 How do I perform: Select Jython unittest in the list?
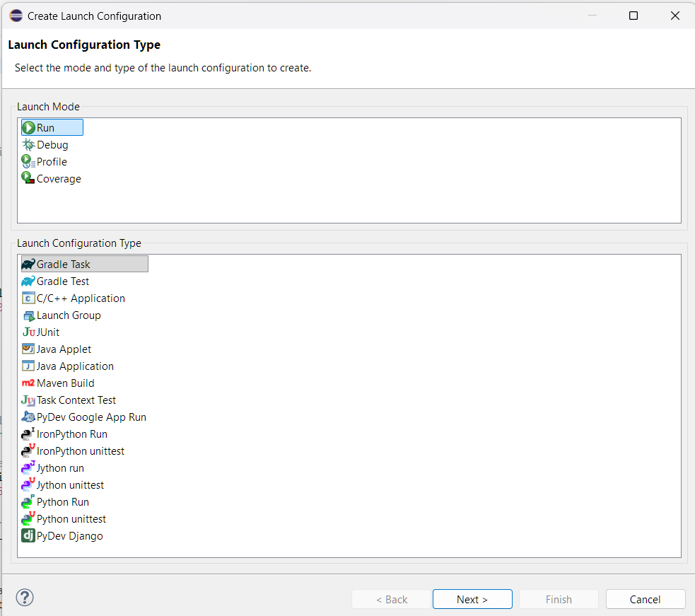70,485
